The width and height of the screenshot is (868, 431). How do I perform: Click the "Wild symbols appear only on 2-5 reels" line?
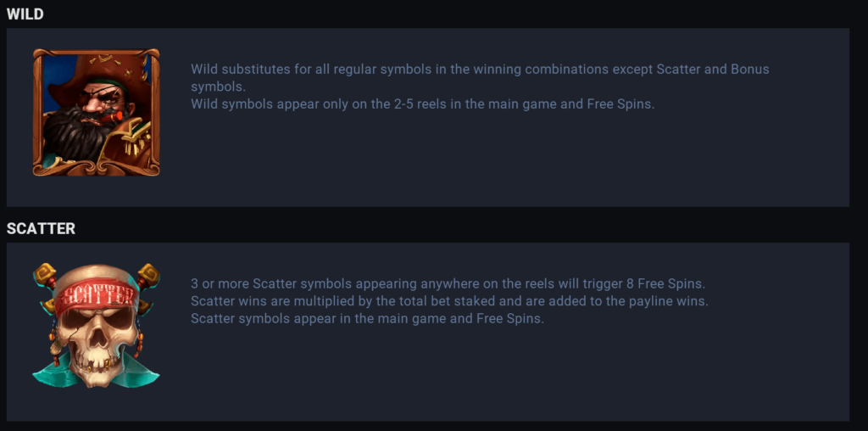coord(422,104)
